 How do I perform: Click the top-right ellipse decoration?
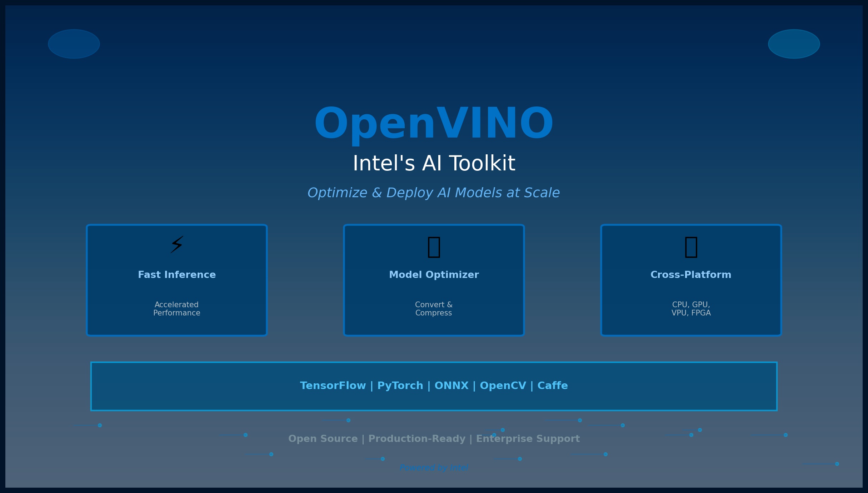click(x=793, y=43)
